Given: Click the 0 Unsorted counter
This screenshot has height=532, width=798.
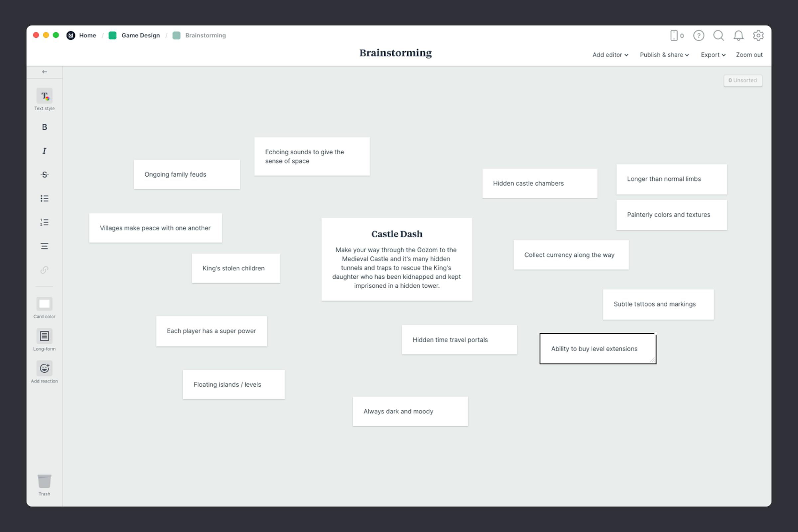Looking at the screenshot, I should pyautogui.click(x=743, y=80).
